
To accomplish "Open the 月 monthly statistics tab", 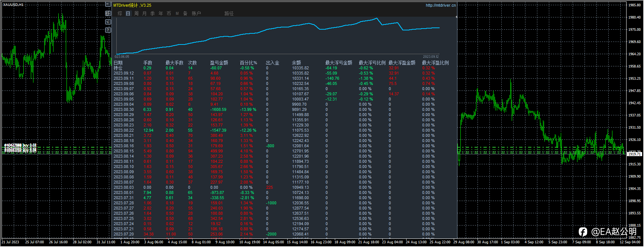I will point(144,13).
